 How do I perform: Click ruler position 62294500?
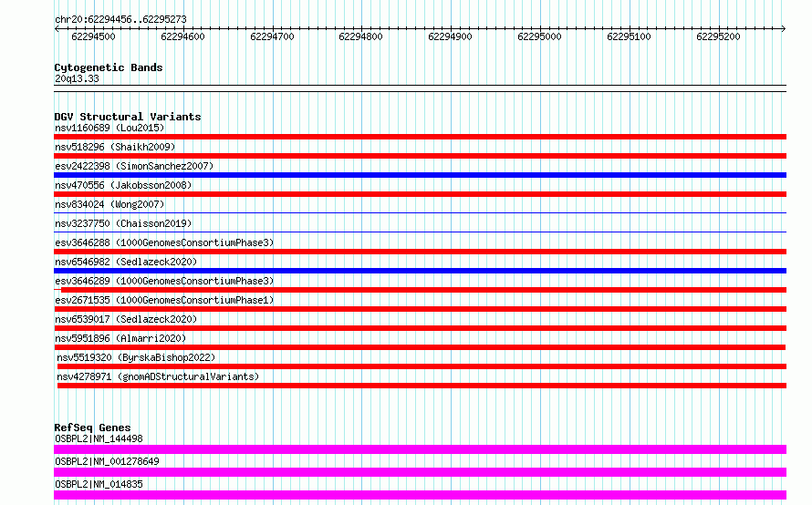click(x=93, y=36)
